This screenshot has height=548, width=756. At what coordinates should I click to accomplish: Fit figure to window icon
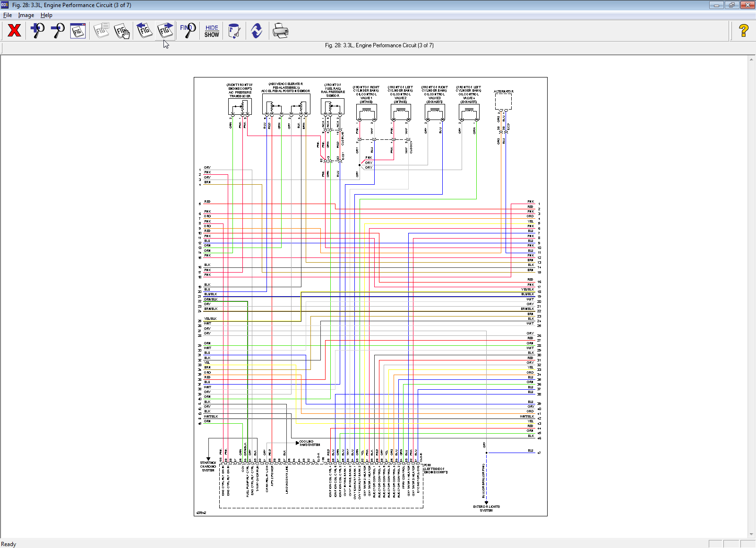[78, 31]
